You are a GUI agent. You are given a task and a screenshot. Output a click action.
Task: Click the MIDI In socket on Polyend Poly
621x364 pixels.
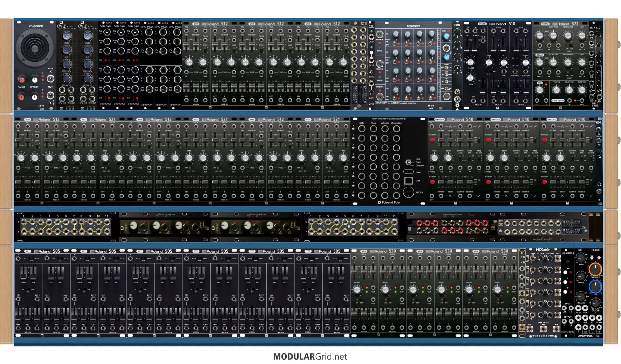click(408, 192)
